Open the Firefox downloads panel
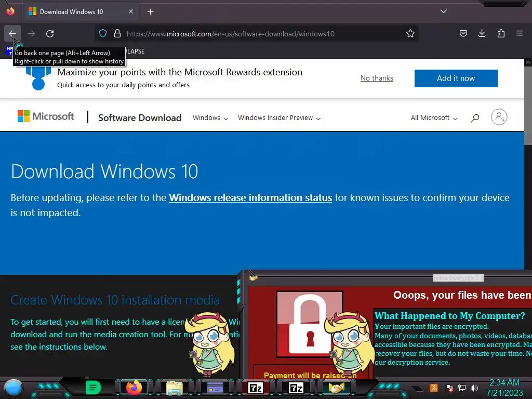This screenshot has width=532, height=399. tap(482, 33)
